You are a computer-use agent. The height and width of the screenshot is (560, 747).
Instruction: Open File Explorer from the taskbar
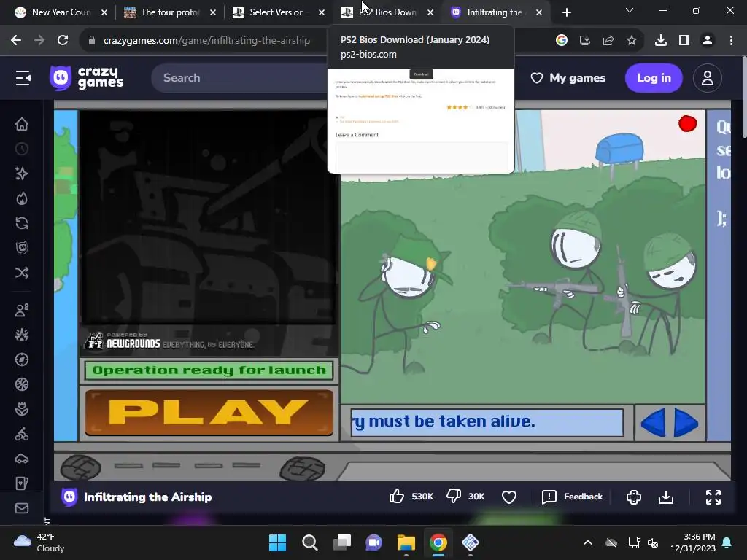coord(406,542)
